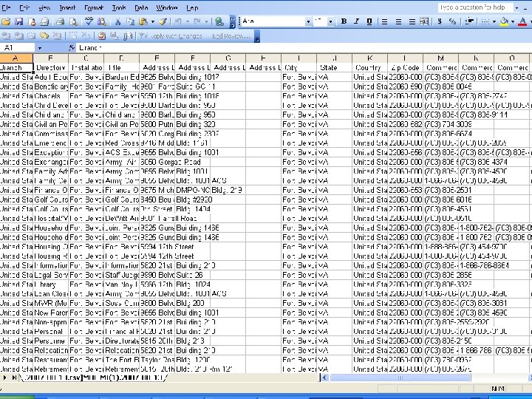Open a workbook with the Open folder icon

[x=6, y=22]
